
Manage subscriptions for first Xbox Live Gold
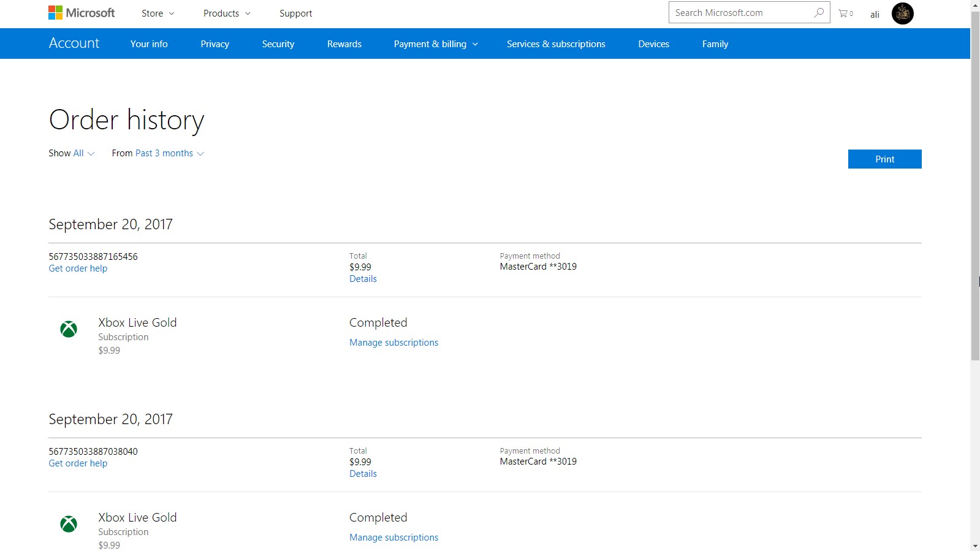[394, 343]
